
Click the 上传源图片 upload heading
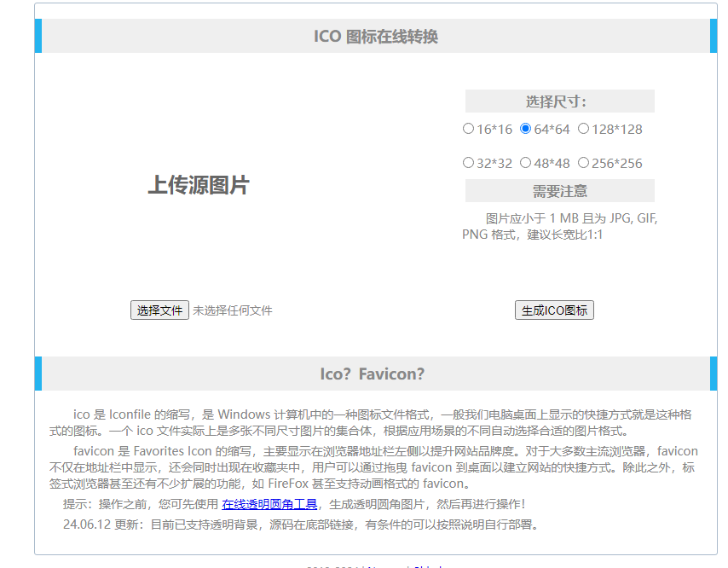pos(199,185)
